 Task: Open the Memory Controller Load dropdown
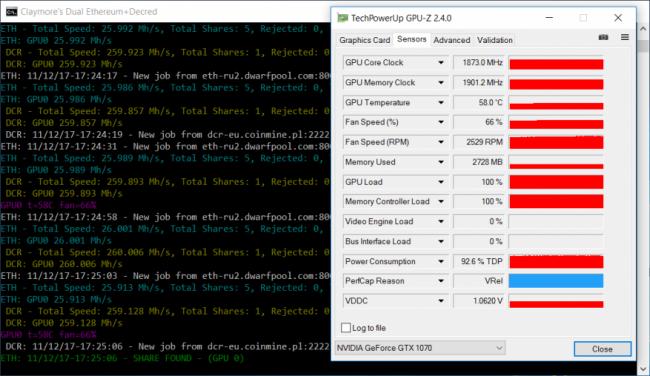[441, 201]
